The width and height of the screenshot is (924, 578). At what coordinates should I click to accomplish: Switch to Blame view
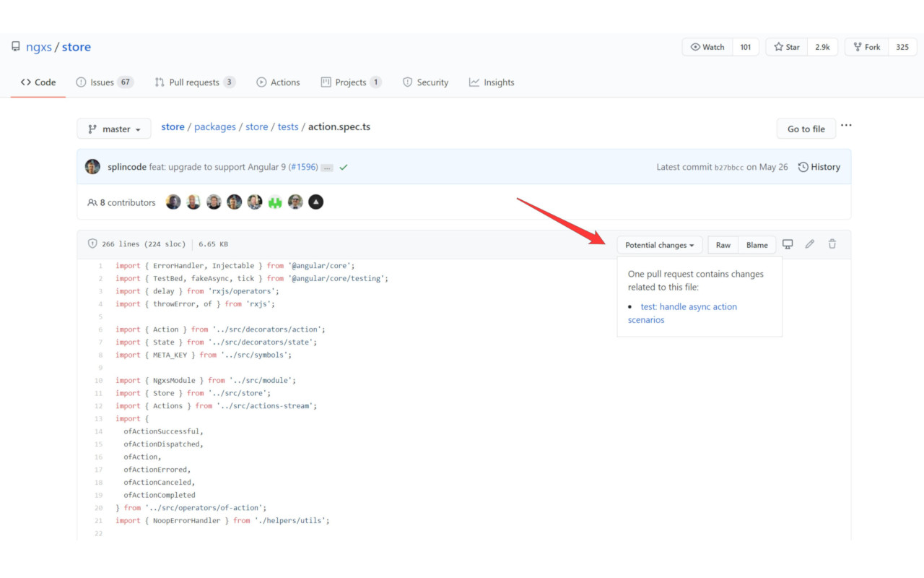point(757,244)
